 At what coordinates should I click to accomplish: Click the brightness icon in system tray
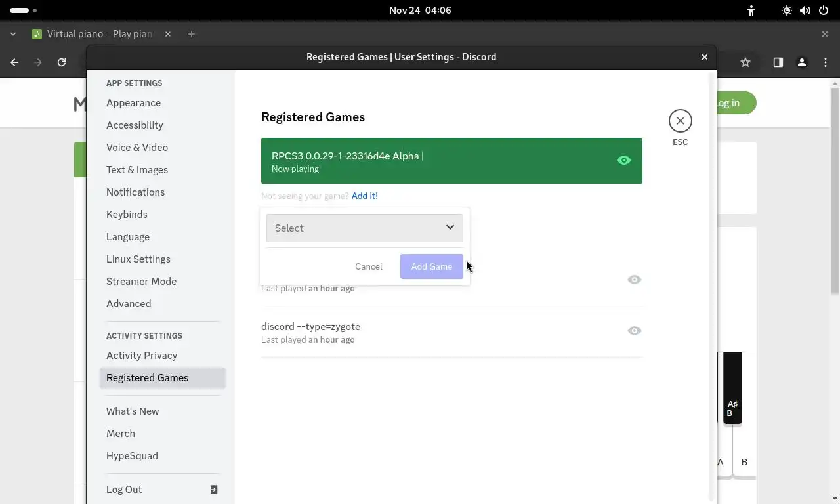(x=786, y=10)
